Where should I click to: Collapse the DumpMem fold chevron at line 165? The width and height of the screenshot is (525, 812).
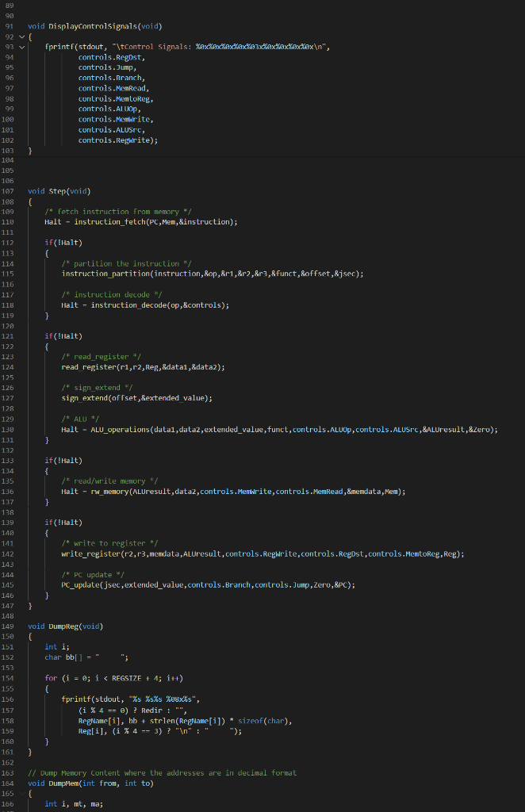(x=21, y=794)
